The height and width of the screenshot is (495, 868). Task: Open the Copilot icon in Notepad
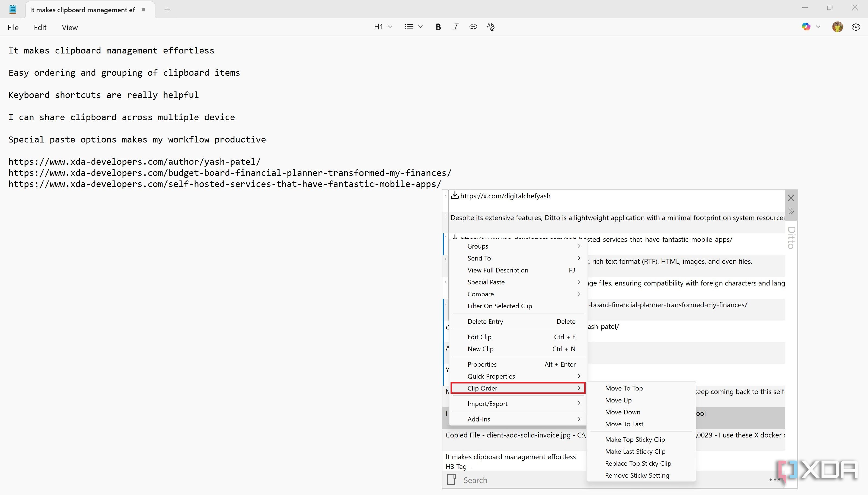point(806,27)
